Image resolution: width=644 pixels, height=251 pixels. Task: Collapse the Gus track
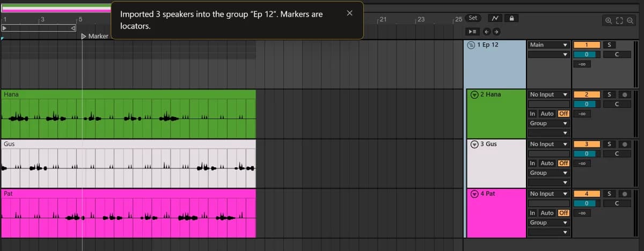point(474,144)
